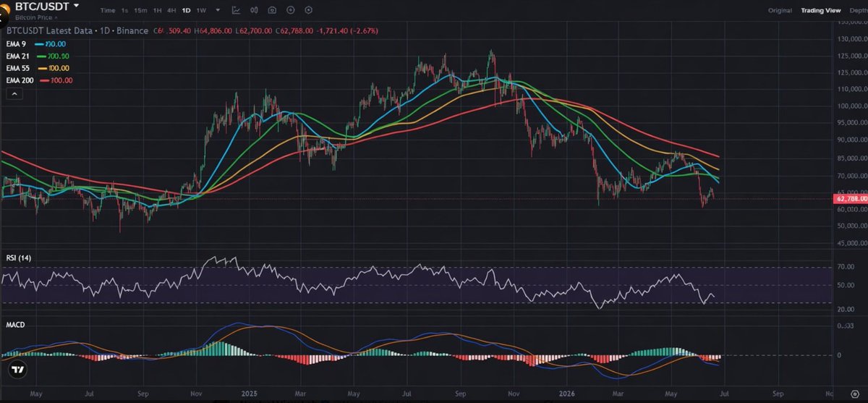Switch chart to 1s interval
The height and width of the screenshot is (403, 868).
(x=124, y=11)
